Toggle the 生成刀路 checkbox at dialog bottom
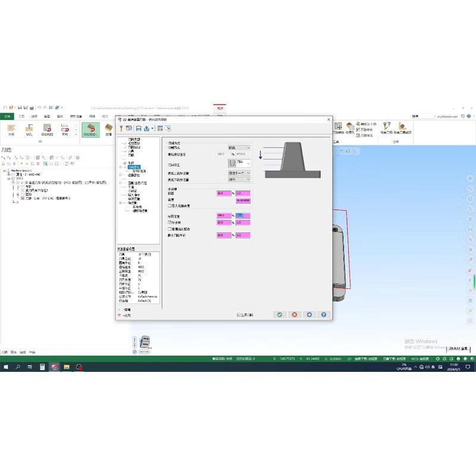 (239, 315)
